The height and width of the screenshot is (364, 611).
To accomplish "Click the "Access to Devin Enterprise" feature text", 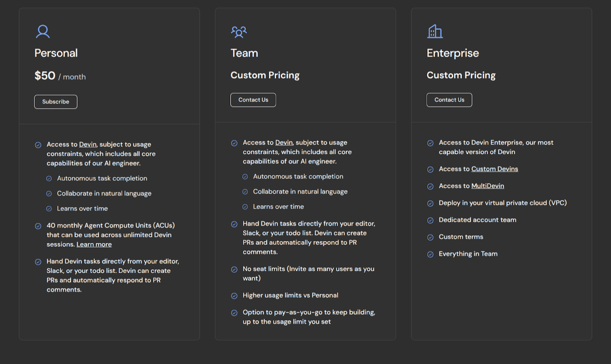I will tap(496, 147).
